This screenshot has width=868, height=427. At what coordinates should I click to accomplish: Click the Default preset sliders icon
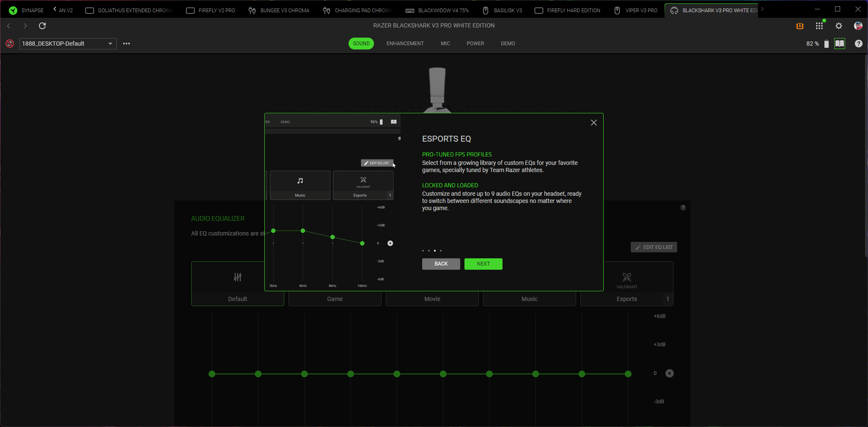pyautogui.click(x=238, y=277)
